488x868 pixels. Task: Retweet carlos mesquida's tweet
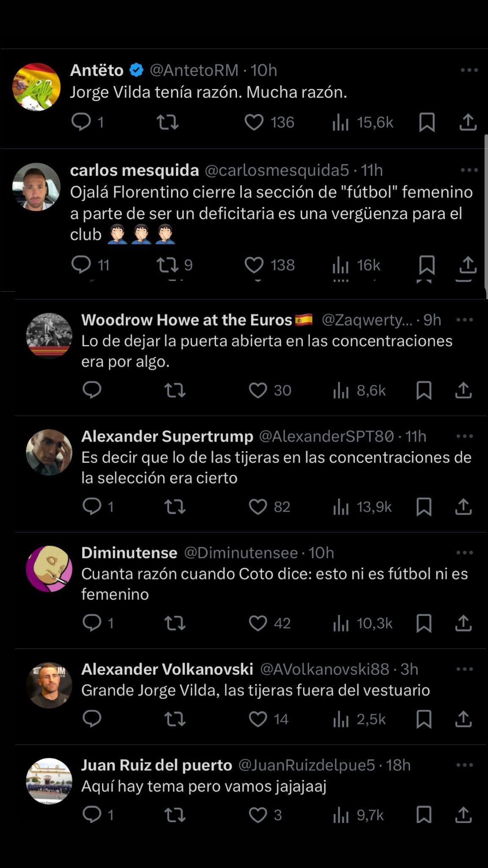[x=167, y=265]
